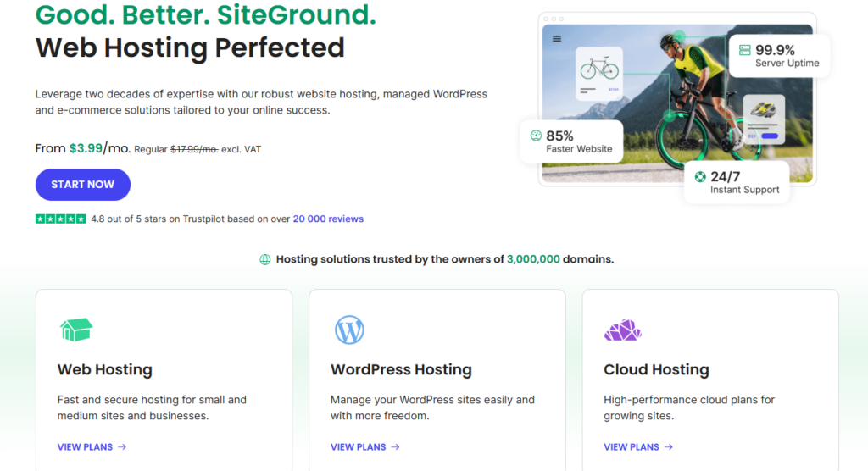Viewport: 868px width, 471px height.
Task: Click the green Web Hosting house icon
Action: tap(76, 330)
